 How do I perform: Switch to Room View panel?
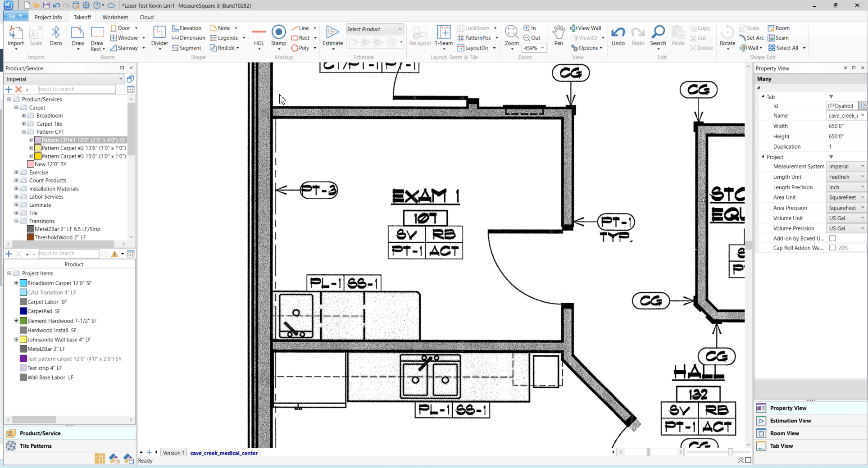[x=811, y=433]
